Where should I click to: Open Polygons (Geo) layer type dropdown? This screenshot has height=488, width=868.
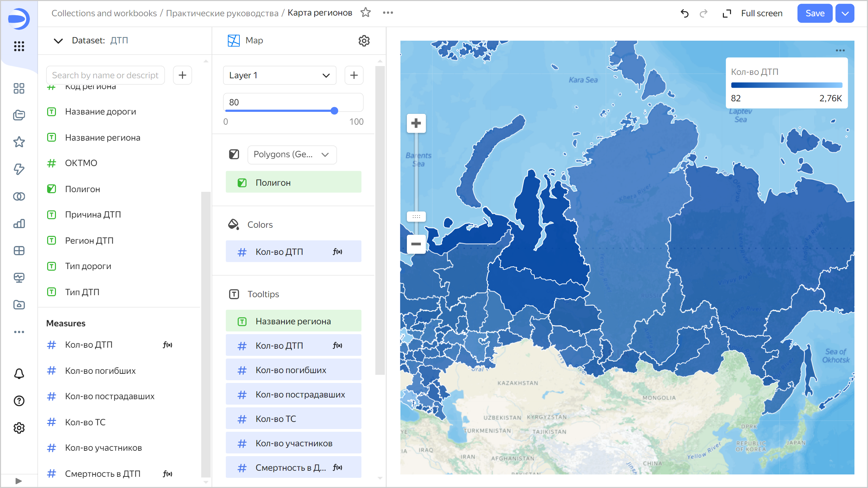pos(292,155)
